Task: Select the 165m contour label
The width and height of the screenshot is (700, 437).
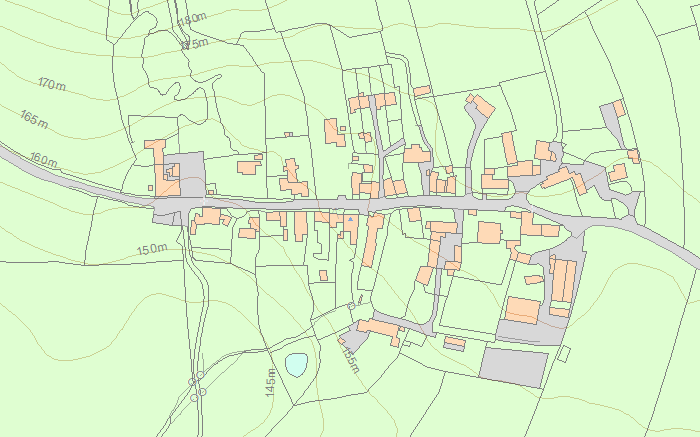Action: click(34, 119)
